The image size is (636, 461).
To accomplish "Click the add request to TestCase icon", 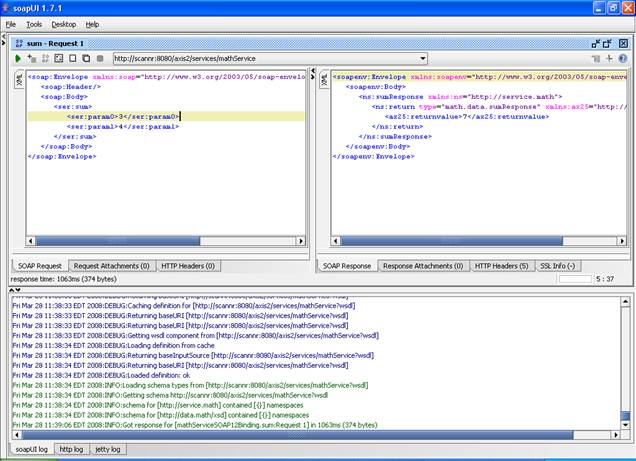I will tap(32, 59).
